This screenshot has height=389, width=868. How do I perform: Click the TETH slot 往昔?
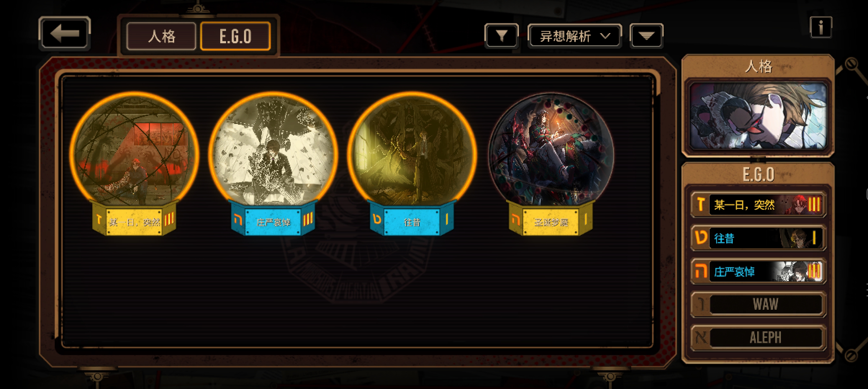[758, 238]
